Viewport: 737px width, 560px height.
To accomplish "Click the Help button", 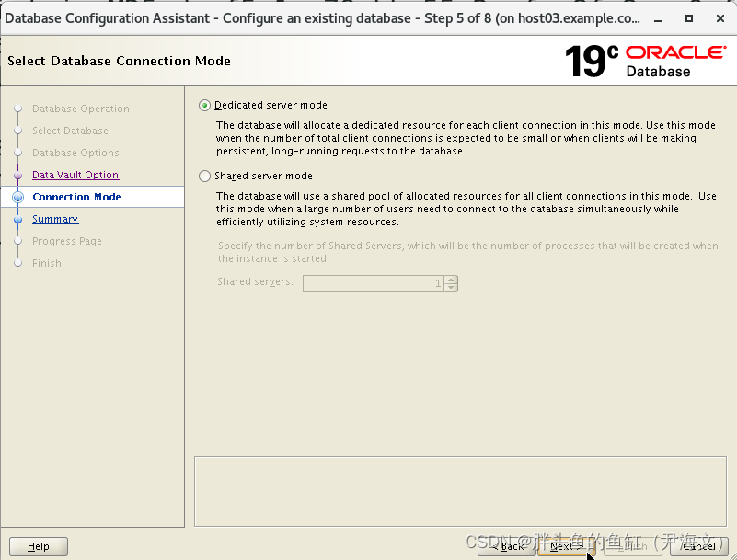I will click(x=39, y=546).
